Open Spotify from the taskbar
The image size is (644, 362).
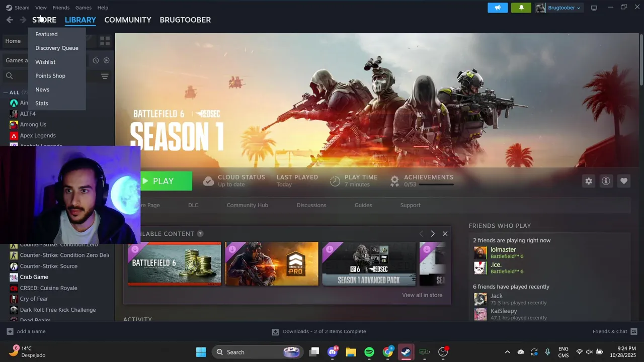pos(369,352)
